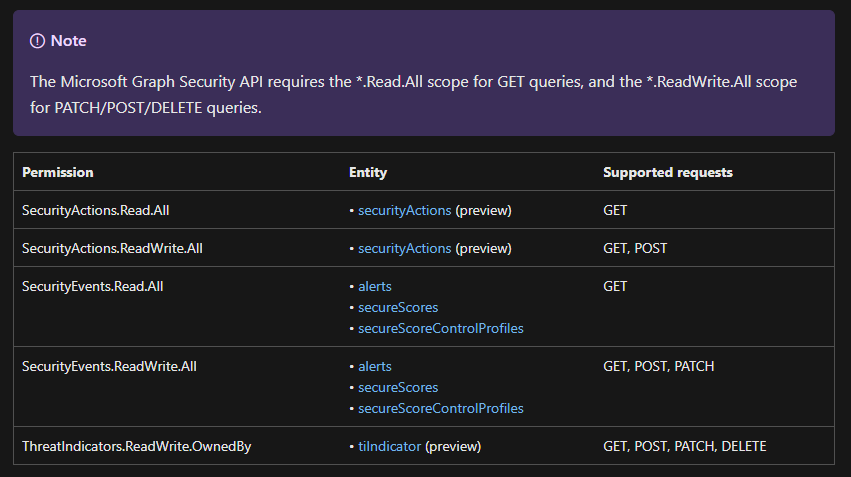The image size is (851, 477).
Task: Open secureScoreControlProfiles link in SecurityEvents.Read.All row
Action: (x=441, y=328)
